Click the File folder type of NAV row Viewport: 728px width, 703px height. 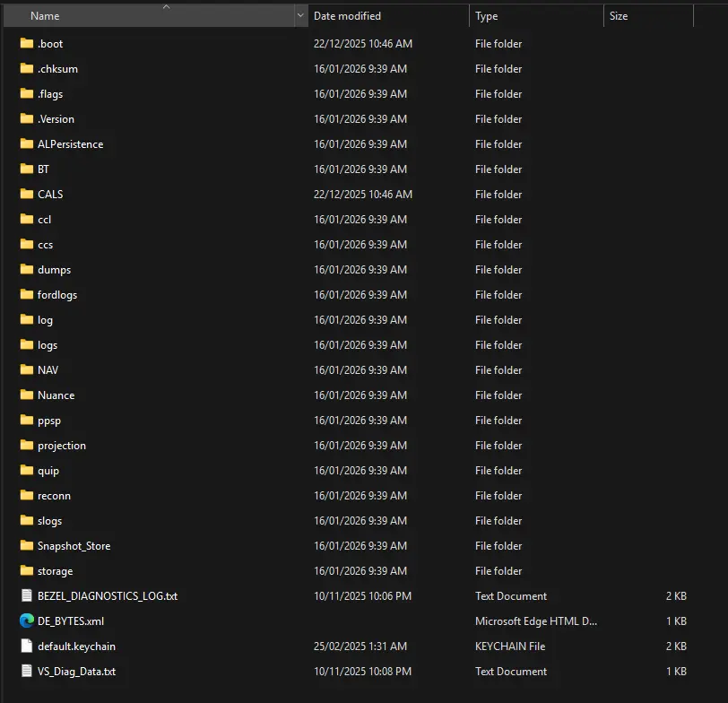tap(498, 370)
